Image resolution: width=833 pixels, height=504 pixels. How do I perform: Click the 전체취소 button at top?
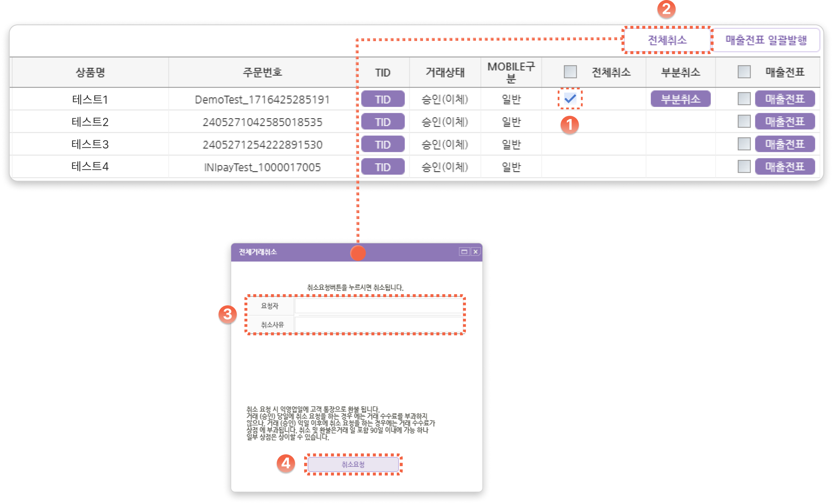(x=667, y=40)
